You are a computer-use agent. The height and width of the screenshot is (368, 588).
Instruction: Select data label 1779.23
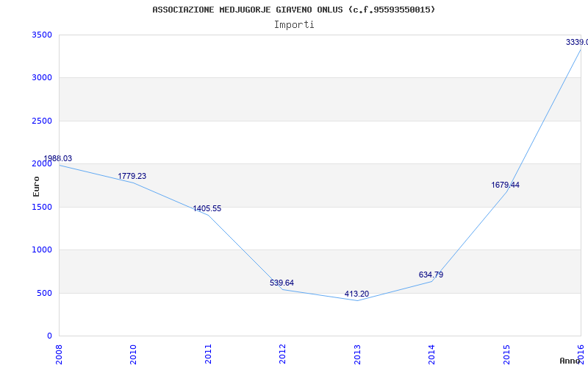pyautogui.click(x=132, y=176)
